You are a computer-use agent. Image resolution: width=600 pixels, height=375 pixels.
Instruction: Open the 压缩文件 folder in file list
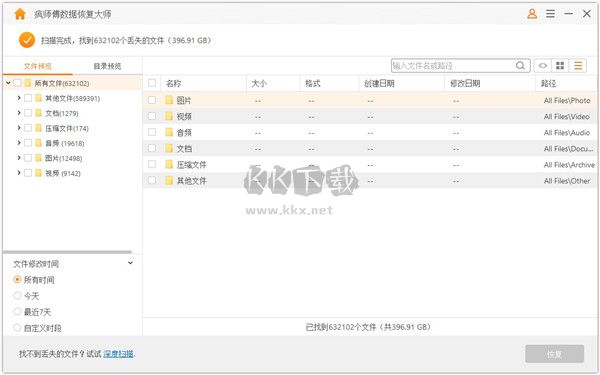click(191, 165)
